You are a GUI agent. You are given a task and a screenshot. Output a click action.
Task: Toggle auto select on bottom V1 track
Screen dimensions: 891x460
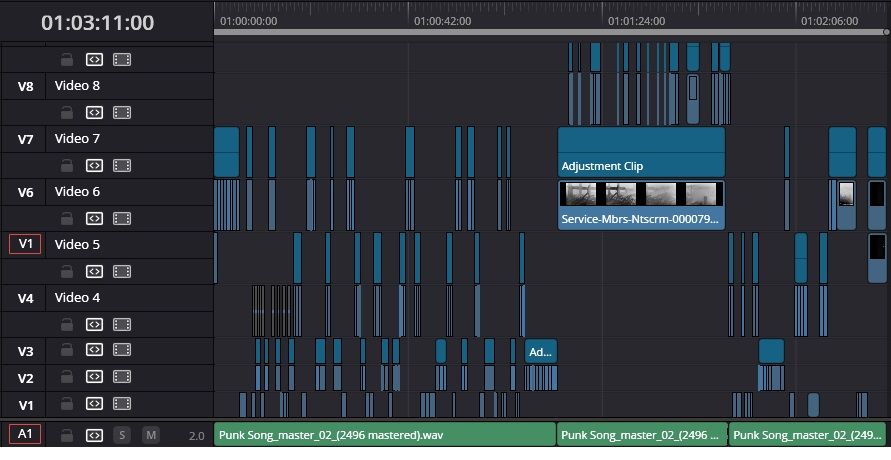click(x=94, y=404)
